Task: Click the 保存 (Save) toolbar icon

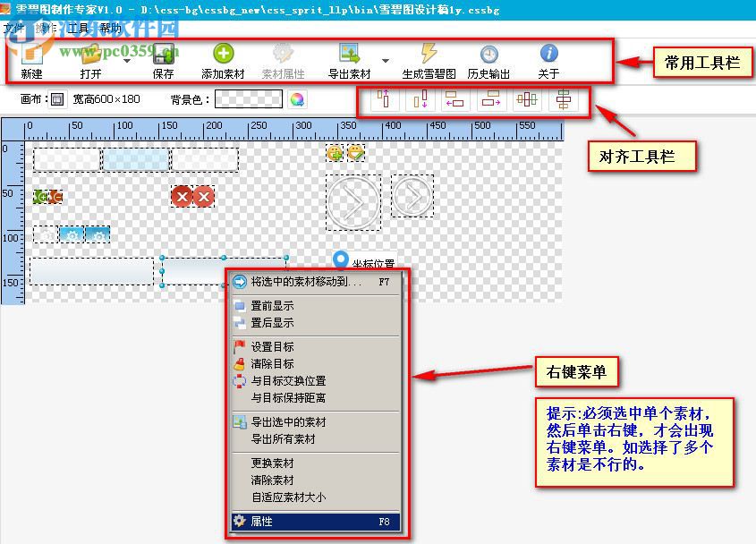Action: click(x=163, y=54)
